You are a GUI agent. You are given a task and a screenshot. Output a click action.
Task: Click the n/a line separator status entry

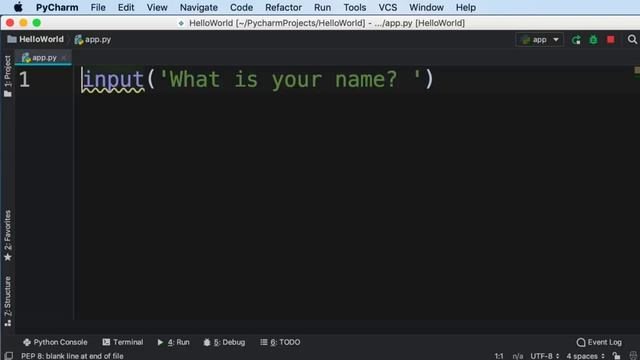pos(518,356)
